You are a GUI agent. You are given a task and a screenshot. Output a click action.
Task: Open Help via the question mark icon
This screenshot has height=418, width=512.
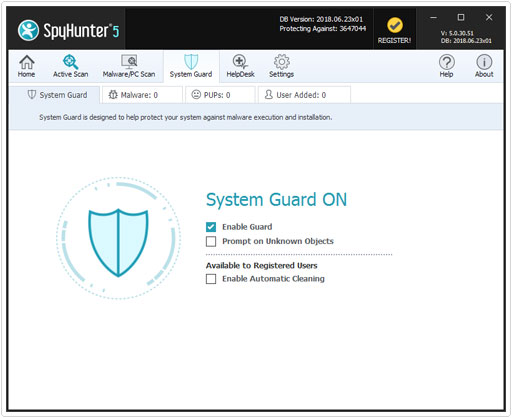446,66
